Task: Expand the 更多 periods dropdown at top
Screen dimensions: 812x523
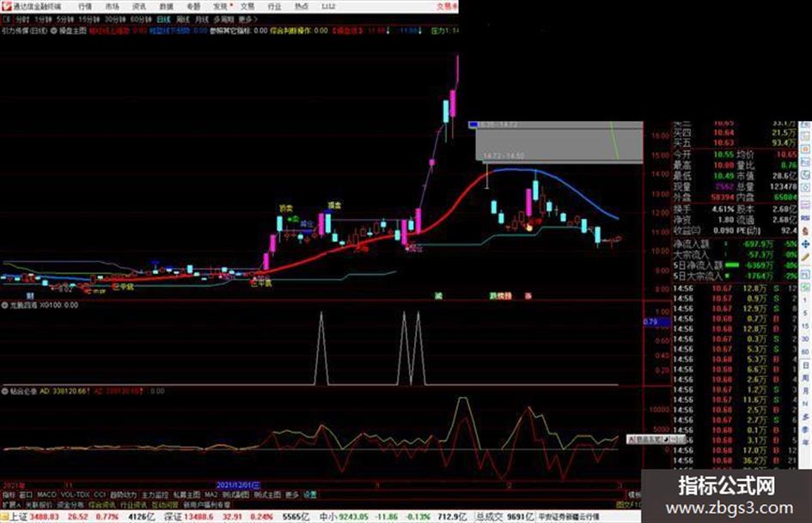Action: [247, 19]
